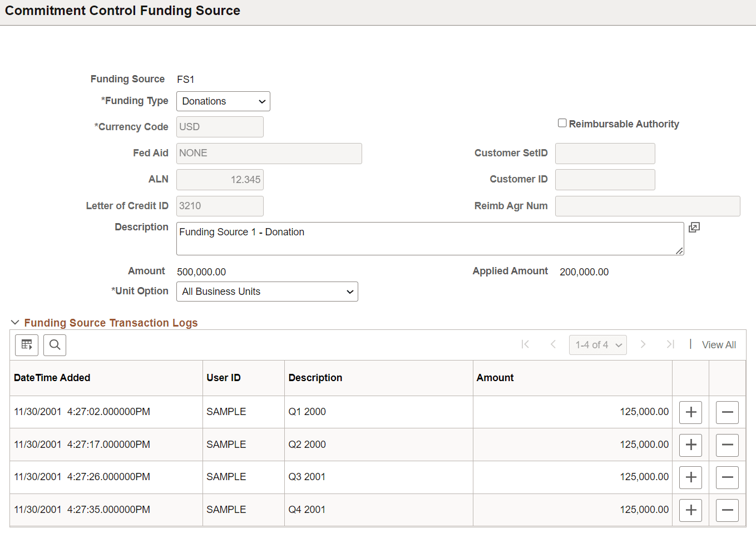Add a row below the Q3 2001 entry
This screenshot has height=538, width=756.
point(690,477)
